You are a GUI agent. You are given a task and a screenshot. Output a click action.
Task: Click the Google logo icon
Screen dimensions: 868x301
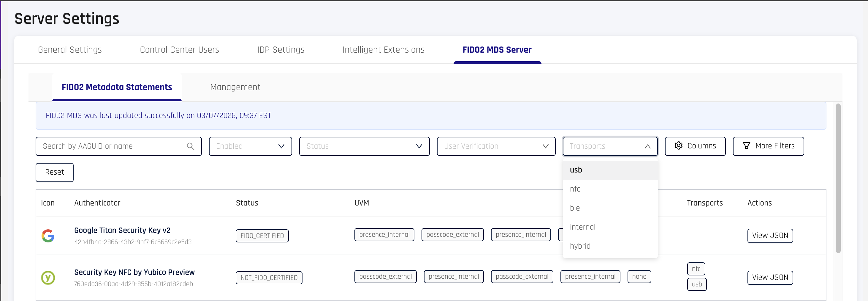(48, 236)
